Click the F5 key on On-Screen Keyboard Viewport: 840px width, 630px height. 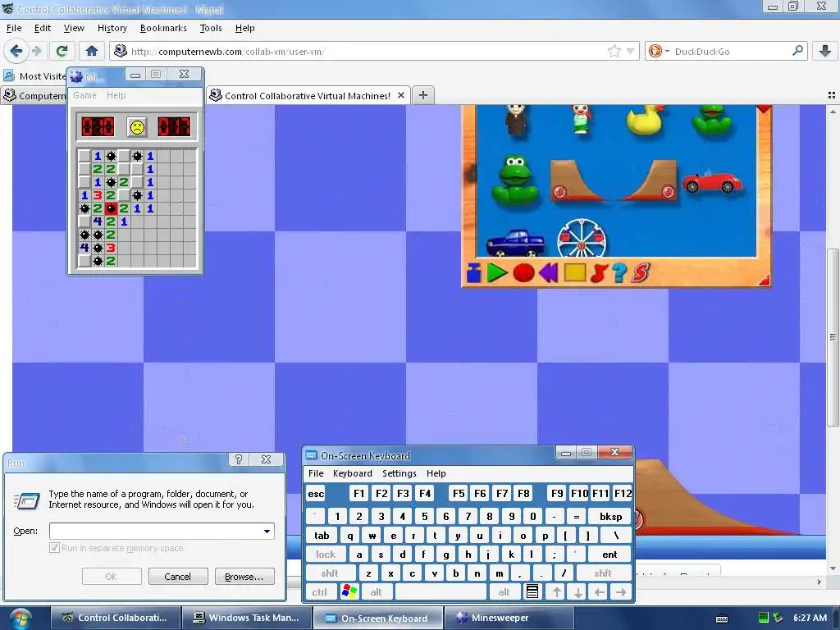point(459,493)
